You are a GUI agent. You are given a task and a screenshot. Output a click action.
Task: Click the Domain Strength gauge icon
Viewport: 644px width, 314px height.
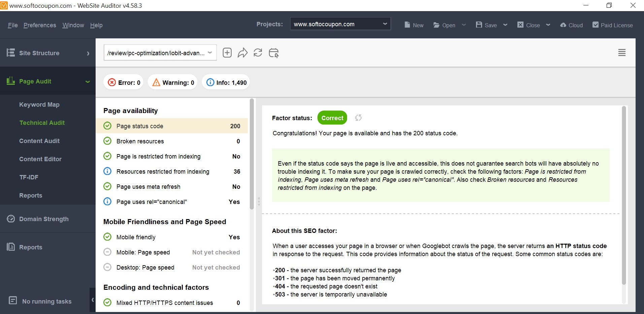point(11,219)
